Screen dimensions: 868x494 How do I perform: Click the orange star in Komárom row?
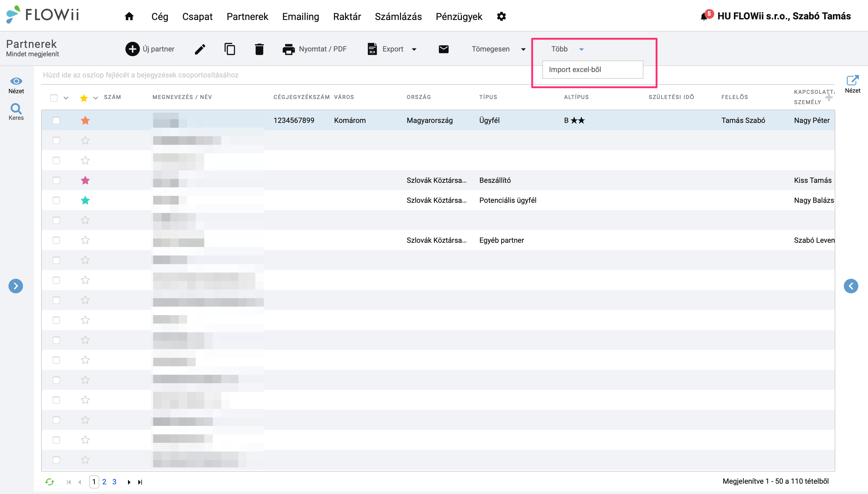coord(85,120)
